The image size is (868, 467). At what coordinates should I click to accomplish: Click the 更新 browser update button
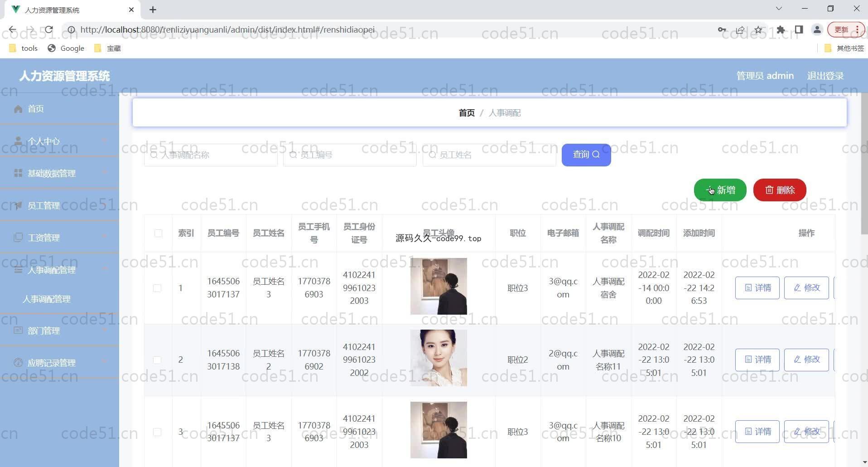click(845, 30)
